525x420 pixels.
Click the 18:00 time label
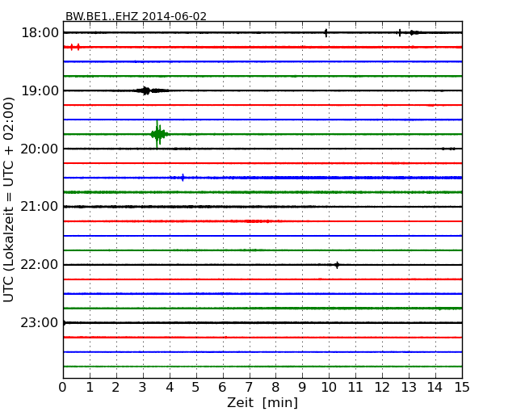pos(40,33)
